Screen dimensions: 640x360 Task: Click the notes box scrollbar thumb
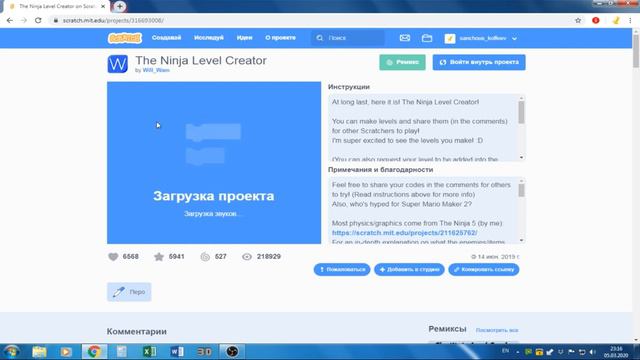tap(521, 191)
